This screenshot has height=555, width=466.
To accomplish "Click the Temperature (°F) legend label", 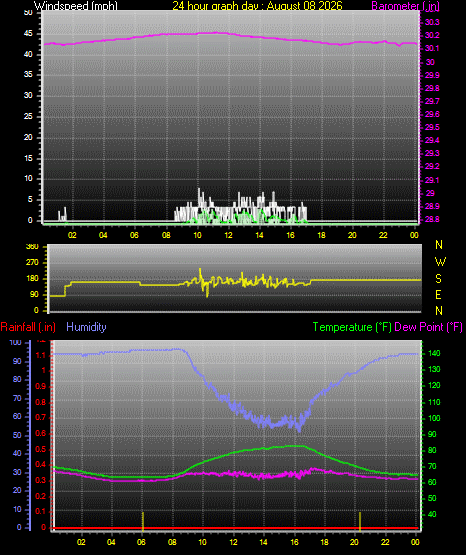I will [x=352, y=327].
